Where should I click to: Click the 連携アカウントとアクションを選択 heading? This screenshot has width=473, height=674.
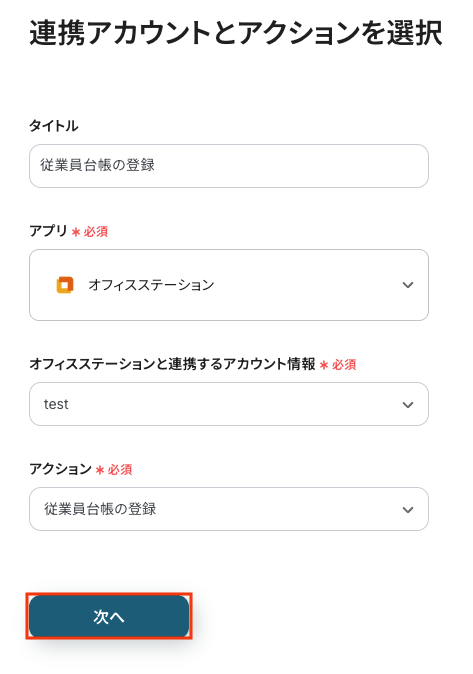tap(236, 33)
